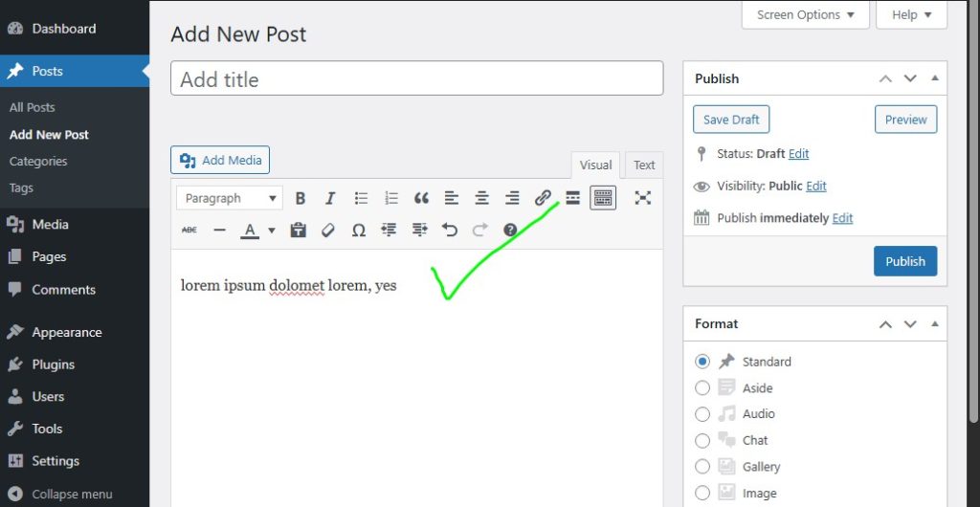Align text left
This screenshot has width=980, height=507.
click(x=452, y=199)
